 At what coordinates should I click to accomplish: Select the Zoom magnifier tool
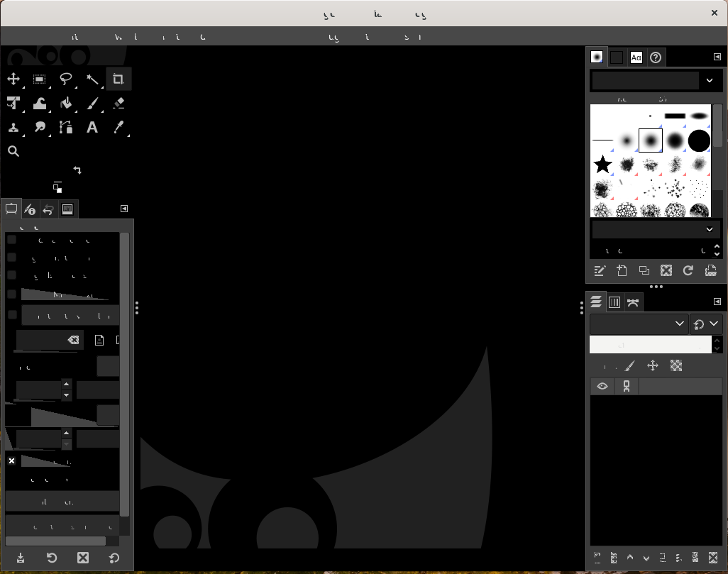(x=13, y=151)
